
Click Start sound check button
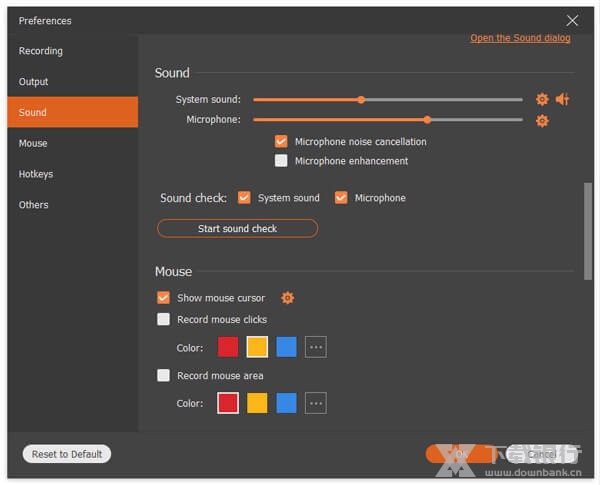[x=237, y=229]
